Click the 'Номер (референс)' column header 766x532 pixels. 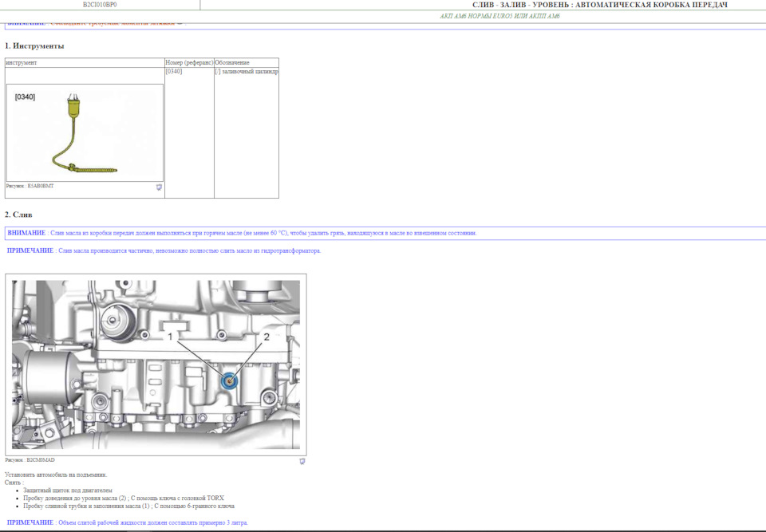tap(189, 62)
